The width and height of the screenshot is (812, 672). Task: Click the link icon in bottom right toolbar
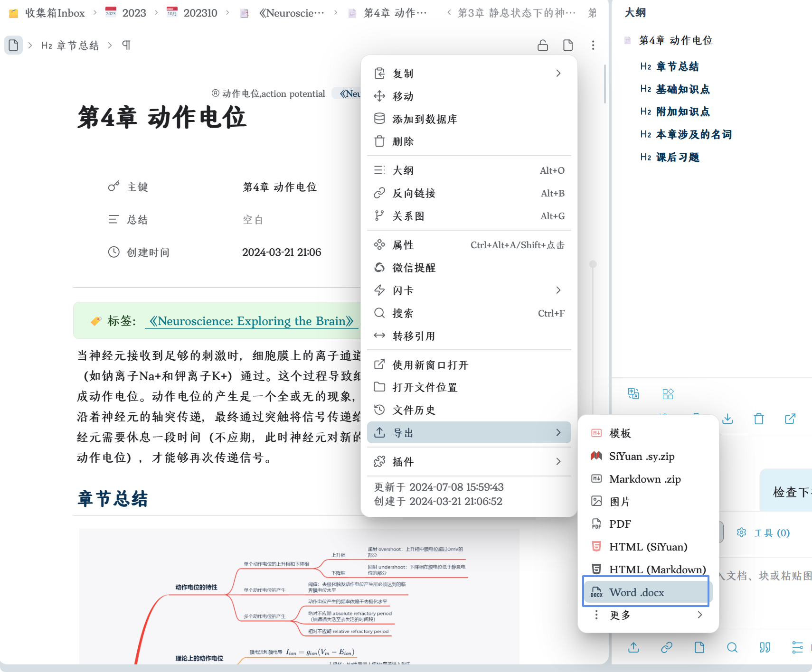coord(667,647)
